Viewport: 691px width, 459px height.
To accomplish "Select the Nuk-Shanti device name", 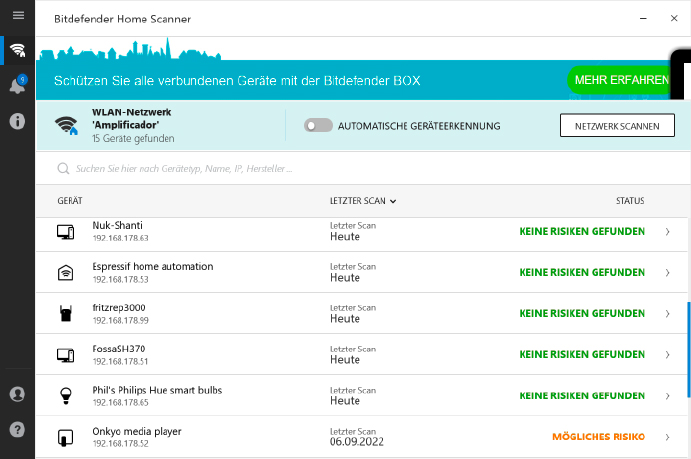I will coord(117,226).
